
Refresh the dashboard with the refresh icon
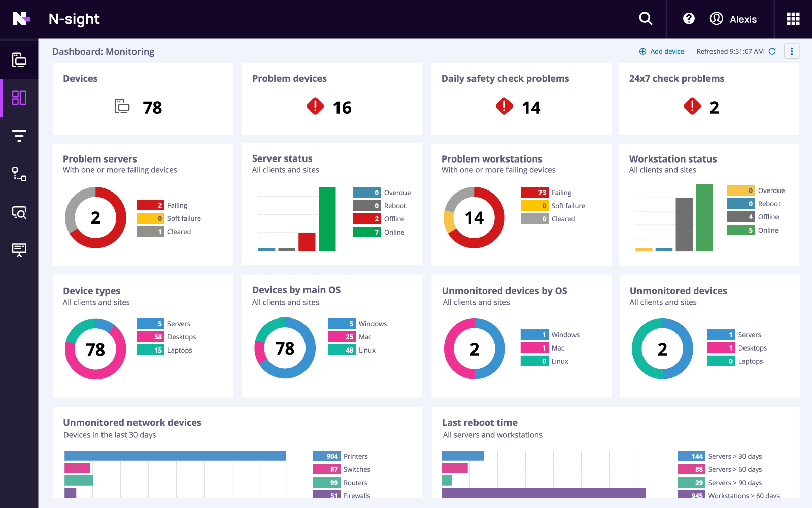pyautogui.click(x=772, y=51)
